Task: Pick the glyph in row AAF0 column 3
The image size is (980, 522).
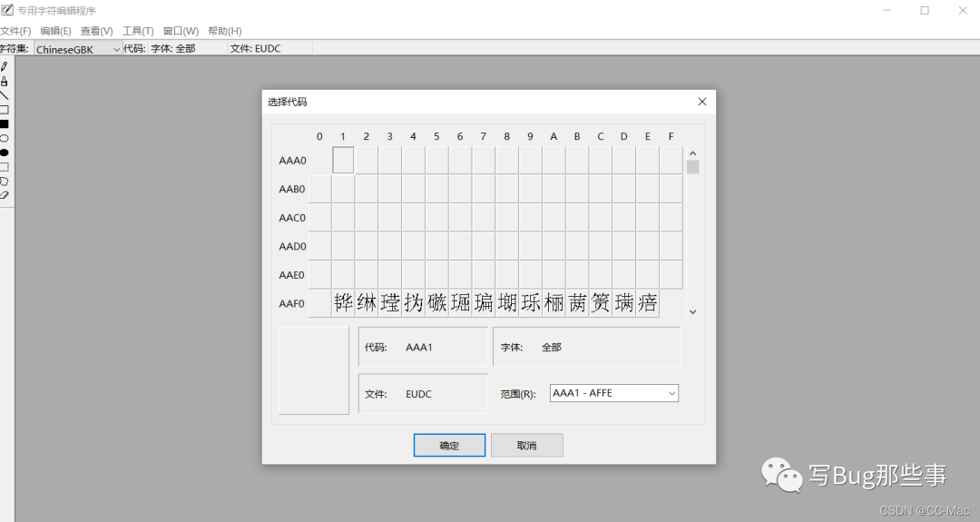Action: [390, 303]
